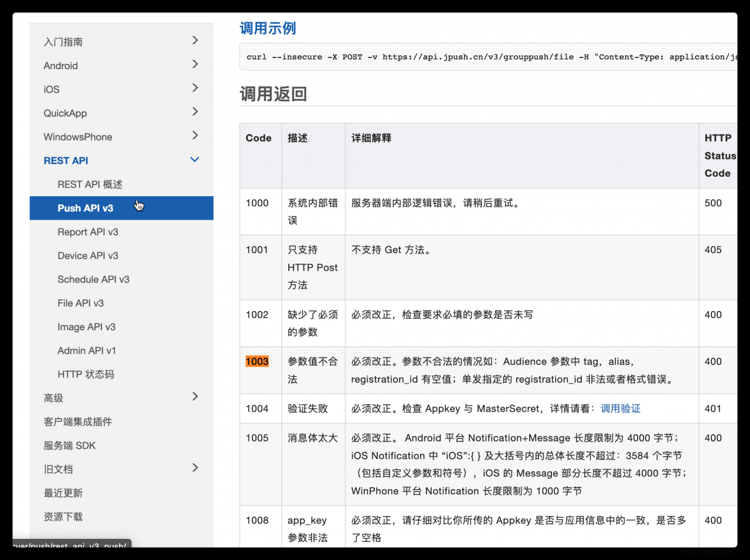Image resolution: width=750 pixels, height=560 pixels.
Task: Open Report API v3 page
Action: 88,232
